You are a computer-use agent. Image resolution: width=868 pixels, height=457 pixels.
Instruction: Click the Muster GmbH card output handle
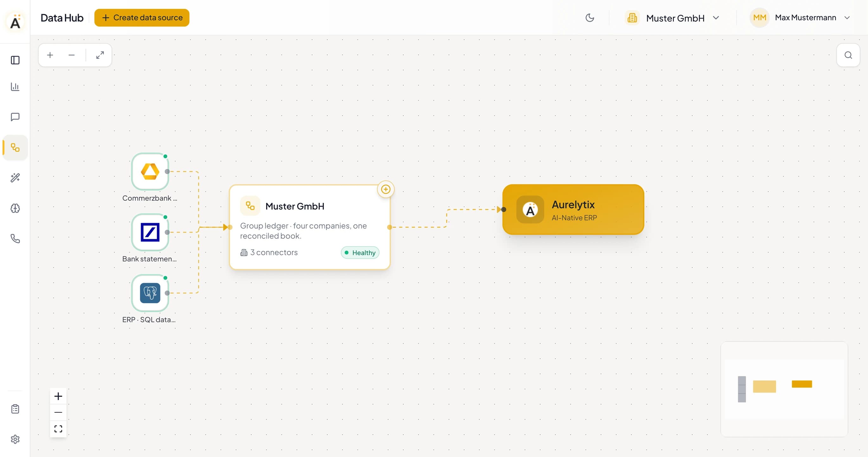point(390,227)
